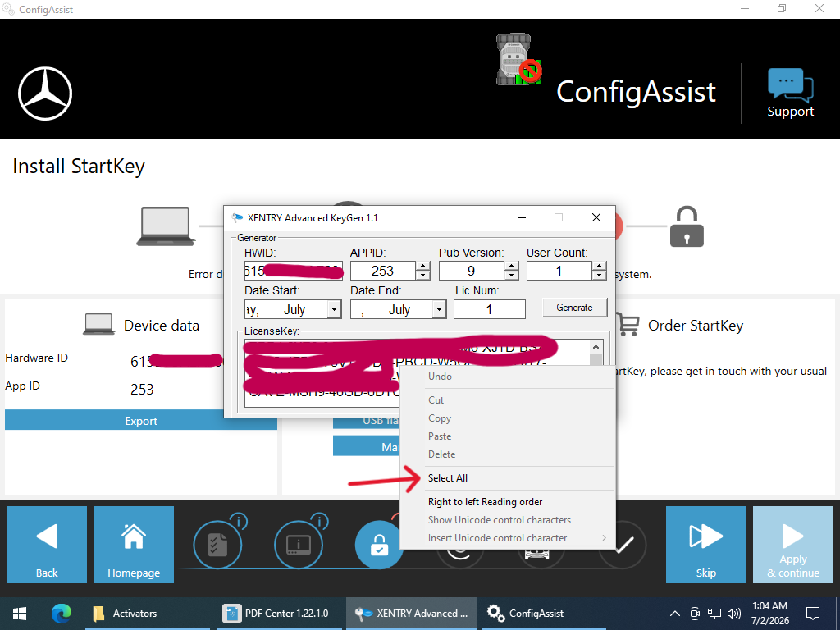Click Show Unicode control characters entry

(507, 519)
